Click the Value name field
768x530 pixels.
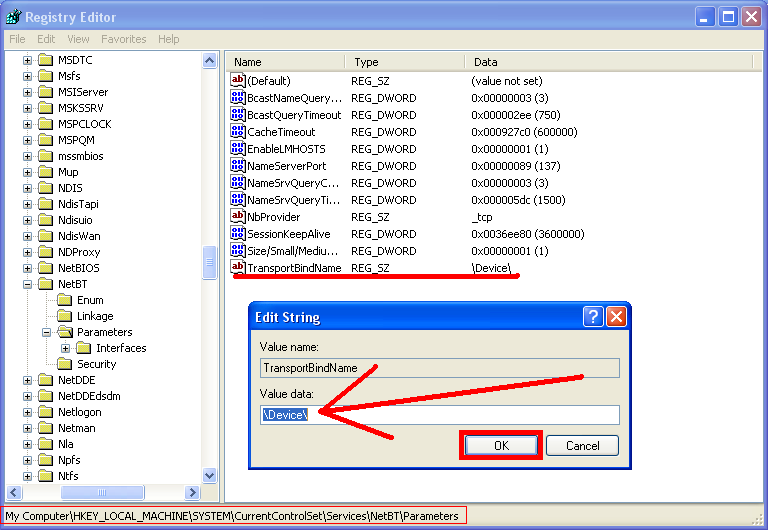[440, 368]
